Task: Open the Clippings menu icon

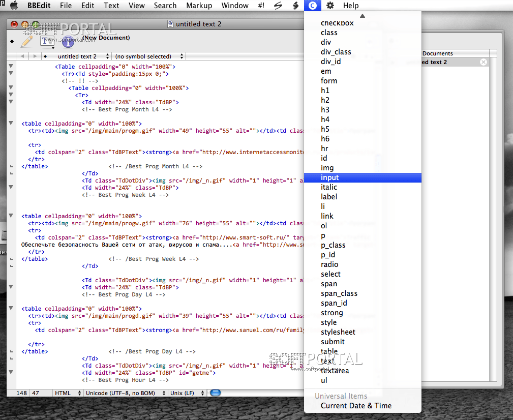Action: [312, 6]
